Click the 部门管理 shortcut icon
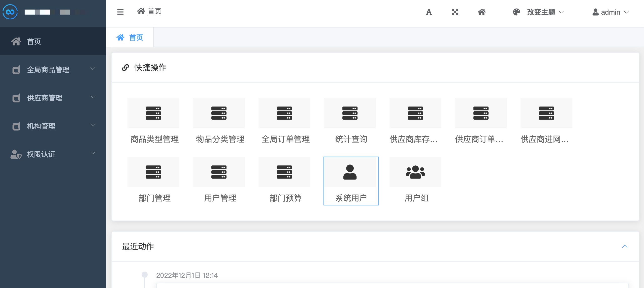644x288 pixels. 153,172
